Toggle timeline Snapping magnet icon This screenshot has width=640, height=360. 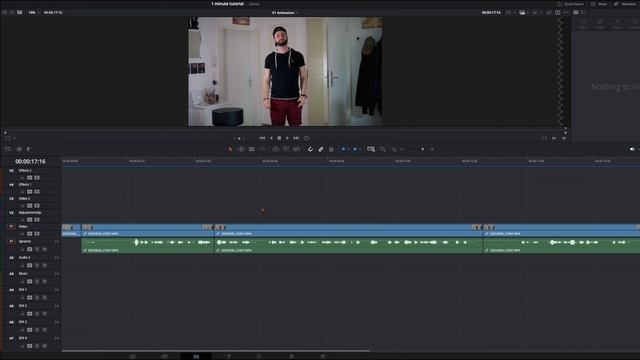pos(310,149)
